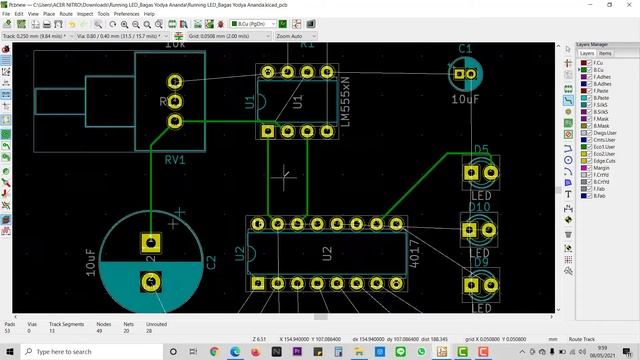Viewport: 640px width, 360px height.
Task: Click the Zoom Out magnifier
Action: tap(136, 24)
